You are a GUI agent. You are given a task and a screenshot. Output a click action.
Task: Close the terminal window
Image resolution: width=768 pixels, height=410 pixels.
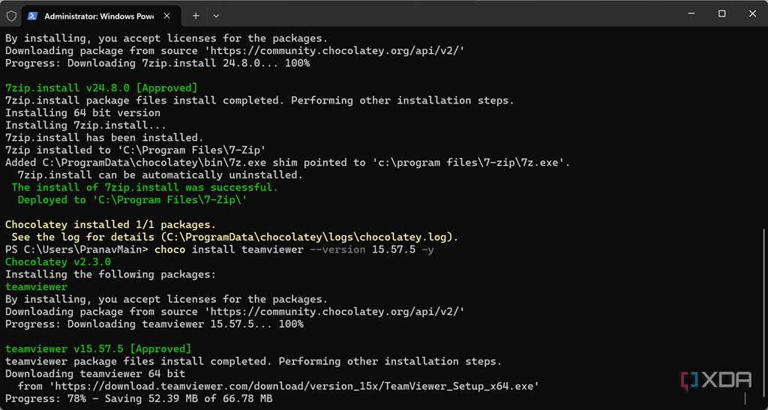click(752, 14)
